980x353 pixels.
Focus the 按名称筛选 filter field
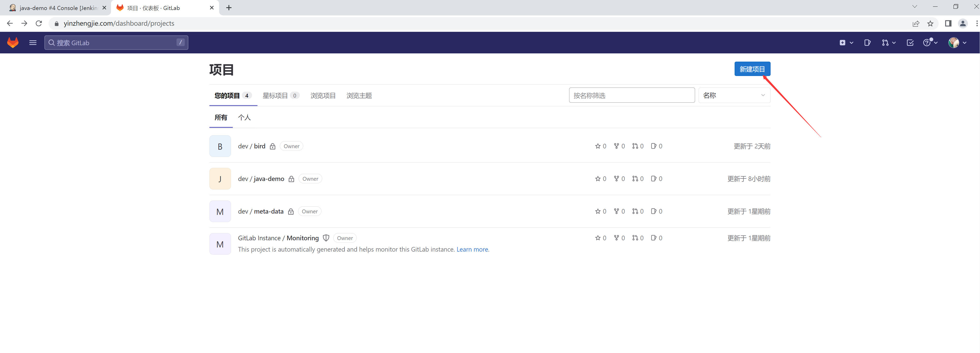point(632,96)
